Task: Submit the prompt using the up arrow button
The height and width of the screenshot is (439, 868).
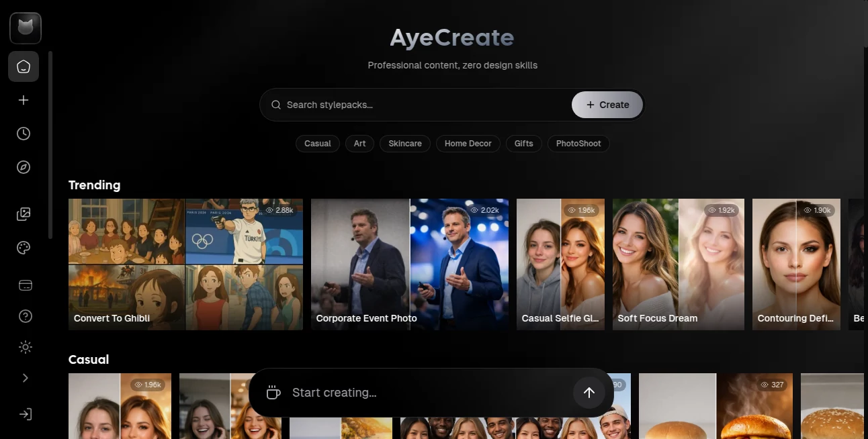Action: point(589,392)
